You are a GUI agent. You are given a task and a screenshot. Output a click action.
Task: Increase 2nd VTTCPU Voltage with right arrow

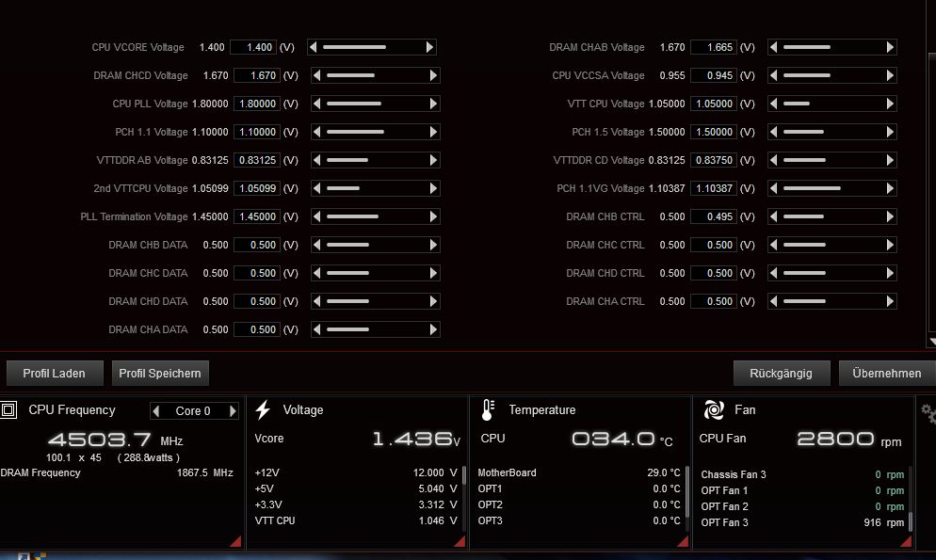[433, 188]
